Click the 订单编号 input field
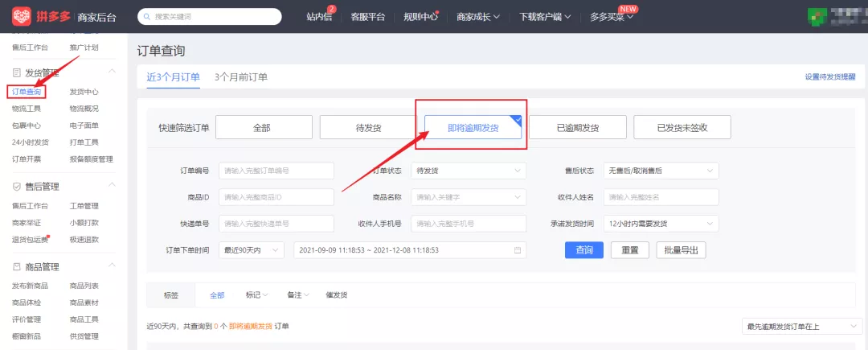Viewport: 868px width, 350px height. pyautogui.click(x=276, y=171)
